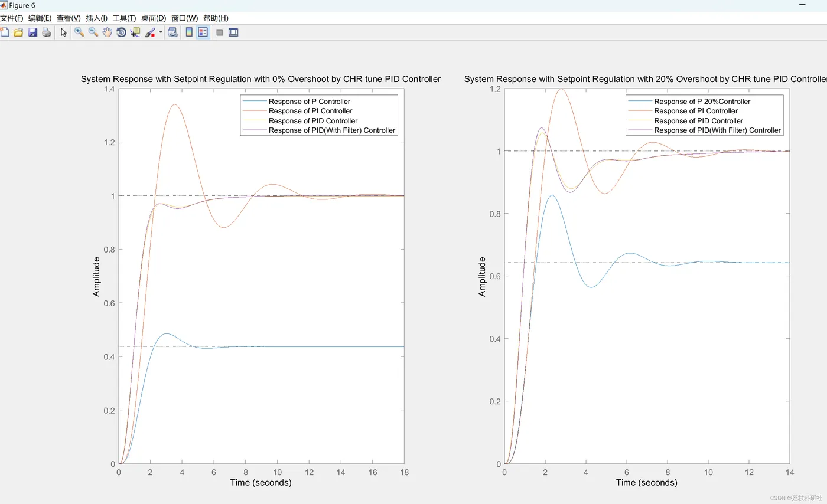Insert a colorbar using the toolbar icon
The width and height of the screenshot is (827, 504).
[x=189, y=32]
